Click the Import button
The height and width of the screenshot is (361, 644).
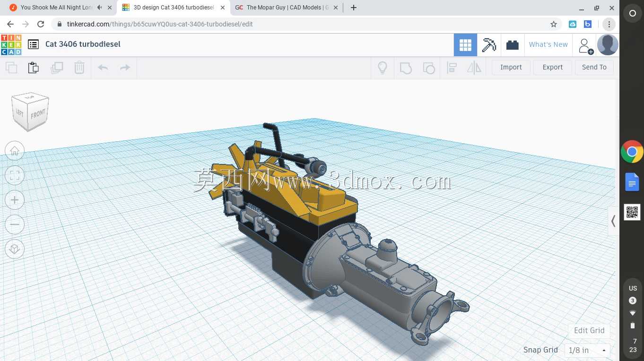point(511,67)
